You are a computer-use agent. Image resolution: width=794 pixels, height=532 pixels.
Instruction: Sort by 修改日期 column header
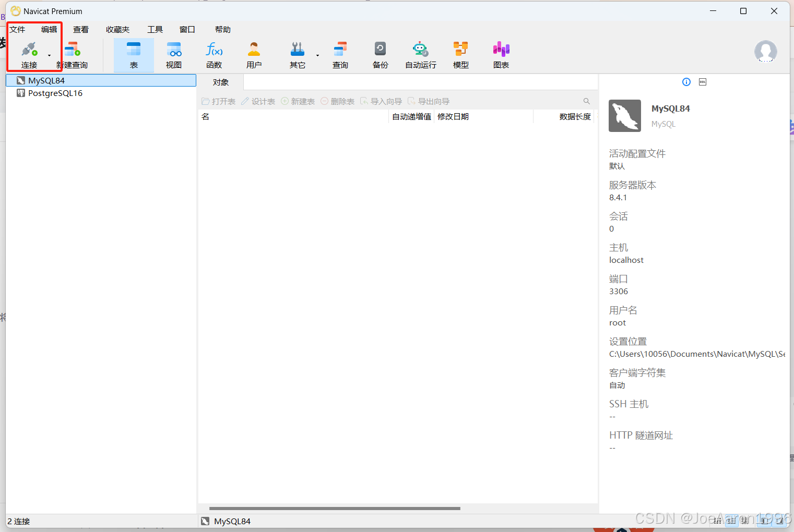coord(483,116)
